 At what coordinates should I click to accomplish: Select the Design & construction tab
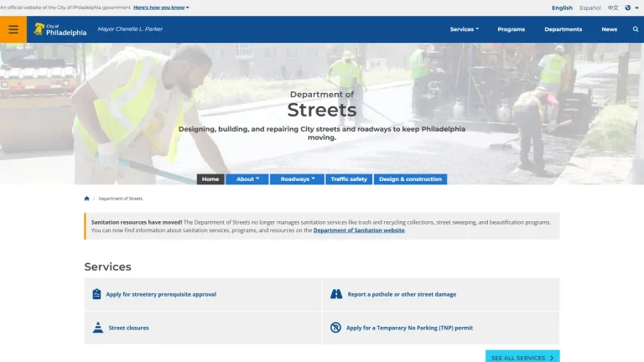[x=410, y=179]
